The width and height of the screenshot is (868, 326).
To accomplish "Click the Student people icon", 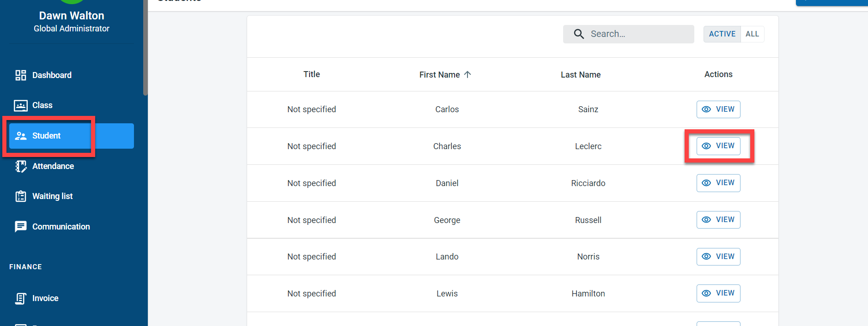I will (21, 136).
